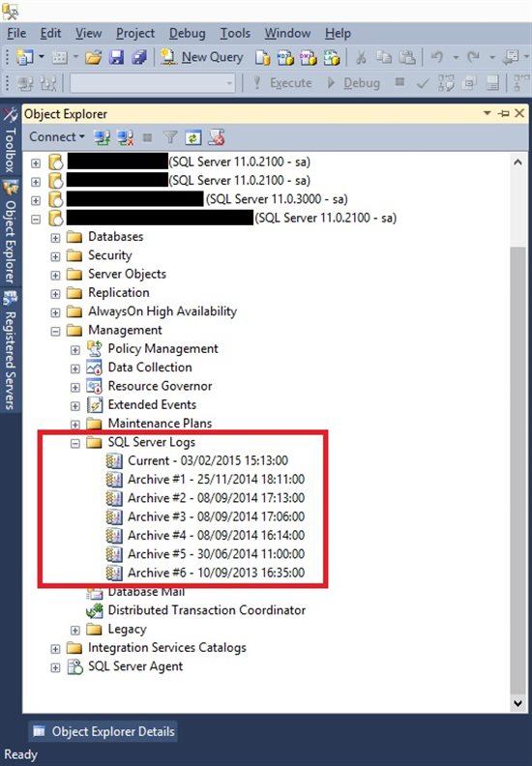Select Archive #1 log 25/11/2014
This screenshot has width=532, height=766.
pyautogui.click(x=216, y=480)
